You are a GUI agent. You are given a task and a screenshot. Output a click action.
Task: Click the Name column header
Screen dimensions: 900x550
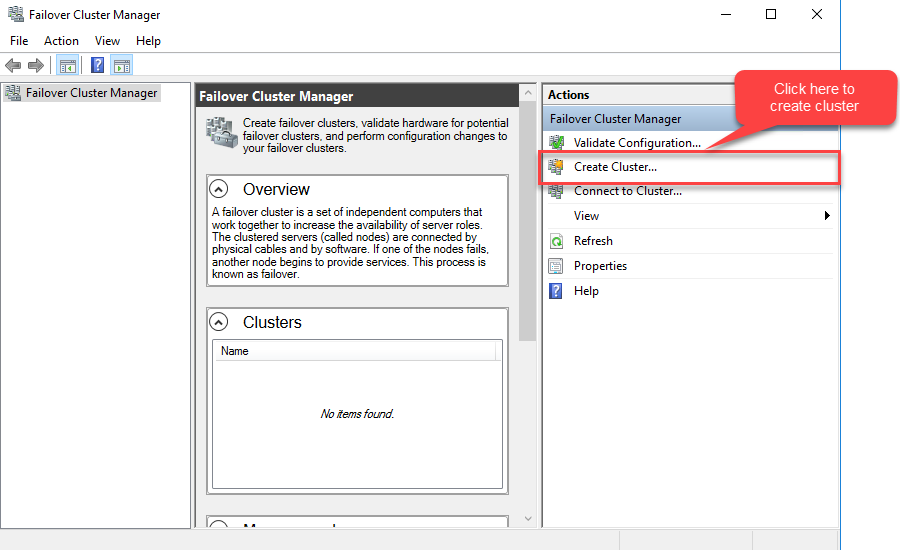click(355, 351)
